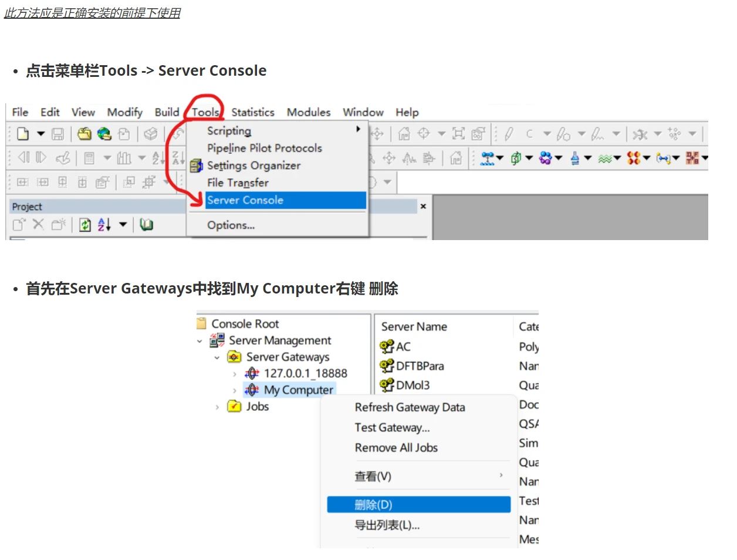The image size is (737, 560).
Task: Click the green waves module icon
Action: tap(604, 158)
